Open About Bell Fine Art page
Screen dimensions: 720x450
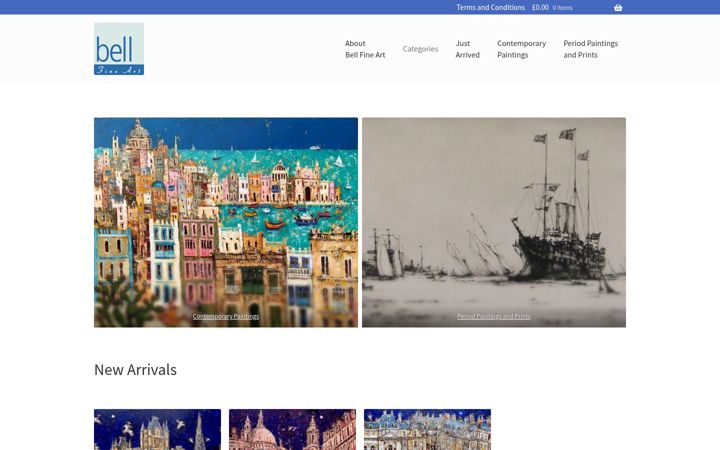coord(365,49)
